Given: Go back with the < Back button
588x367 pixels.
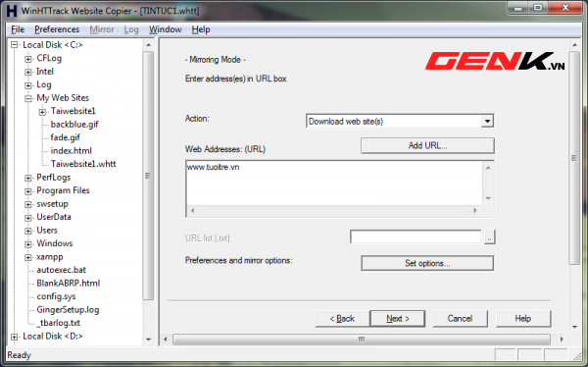Looking at the screenshot, I should pos(342,319).
